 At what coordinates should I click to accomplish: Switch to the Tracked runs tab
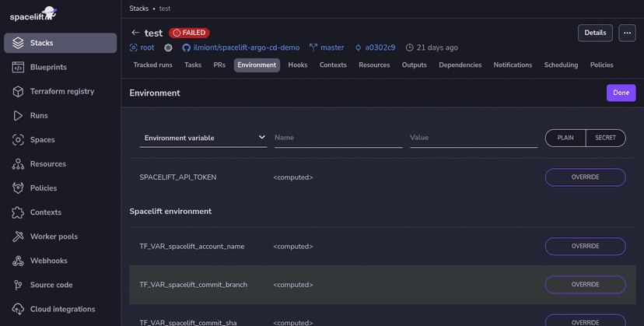(152, 65)
